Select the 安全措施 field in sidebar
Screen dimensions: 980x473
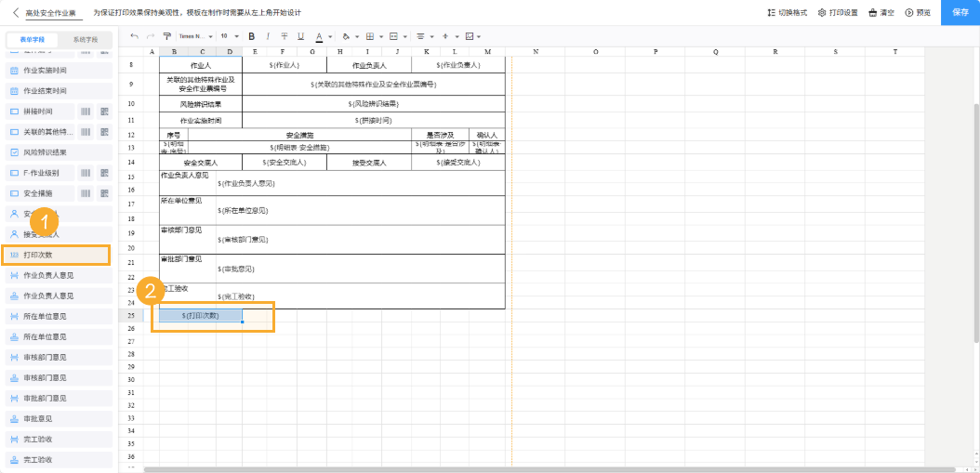(x=40, y=193)
